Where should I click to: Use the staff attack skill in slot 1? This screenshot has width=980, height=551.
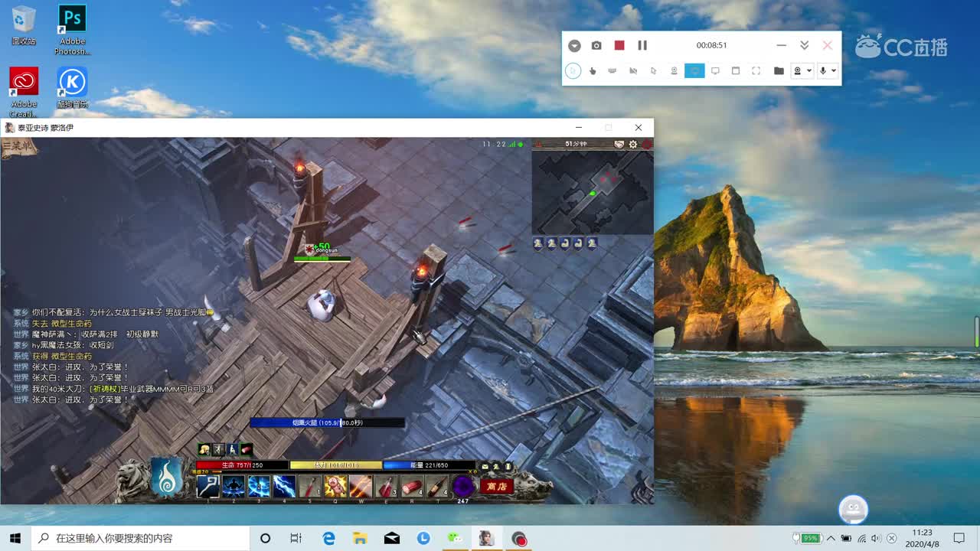click(207, 486)
